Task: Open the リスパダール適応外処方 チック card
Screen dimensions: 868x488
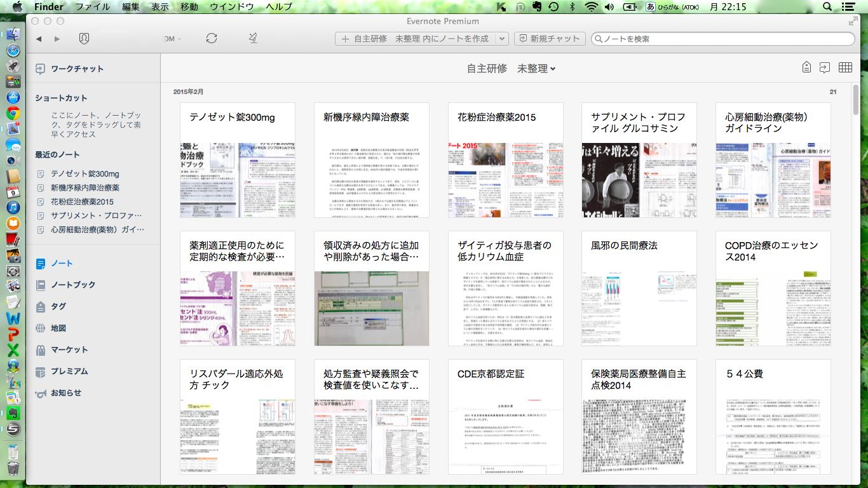Action: coord(238,417)
